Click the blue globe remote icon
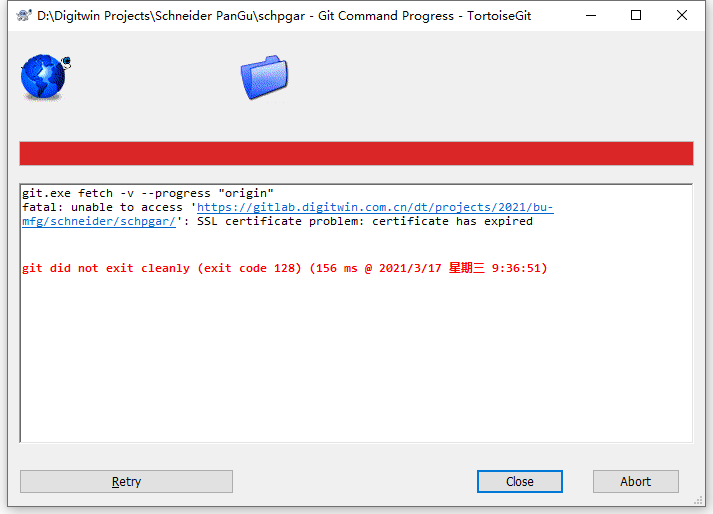Viewport: 713px width, 514px height. coord(45,77)
